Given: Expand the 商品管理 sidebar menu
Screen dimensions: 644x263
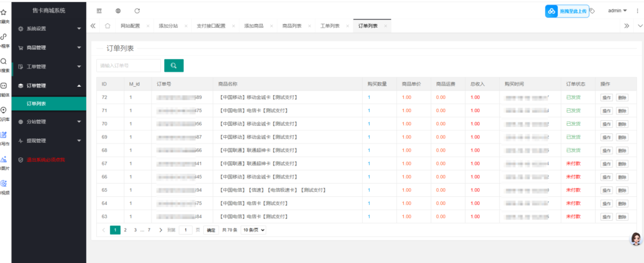Looking at the screenshot, I should click(49, 47).
